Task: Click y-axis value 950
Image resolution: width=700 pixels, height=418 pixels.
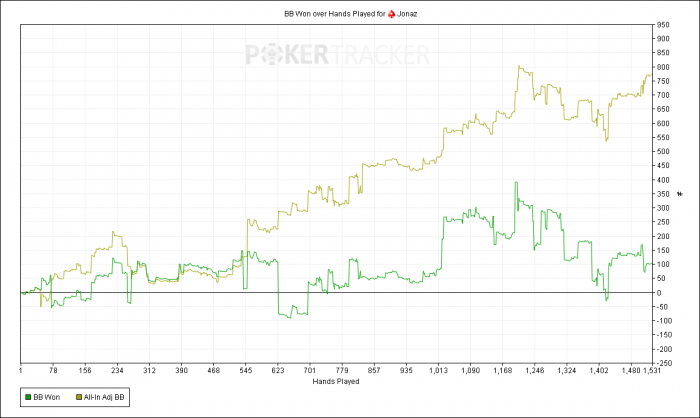Action: click(x=663, y=25)
